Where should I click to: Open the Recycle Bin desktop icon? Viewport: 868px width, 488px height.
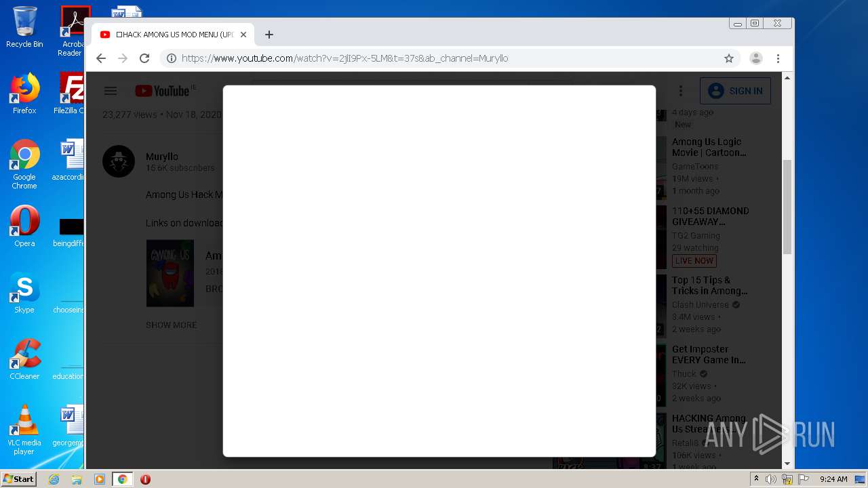(x=24, y=27)
